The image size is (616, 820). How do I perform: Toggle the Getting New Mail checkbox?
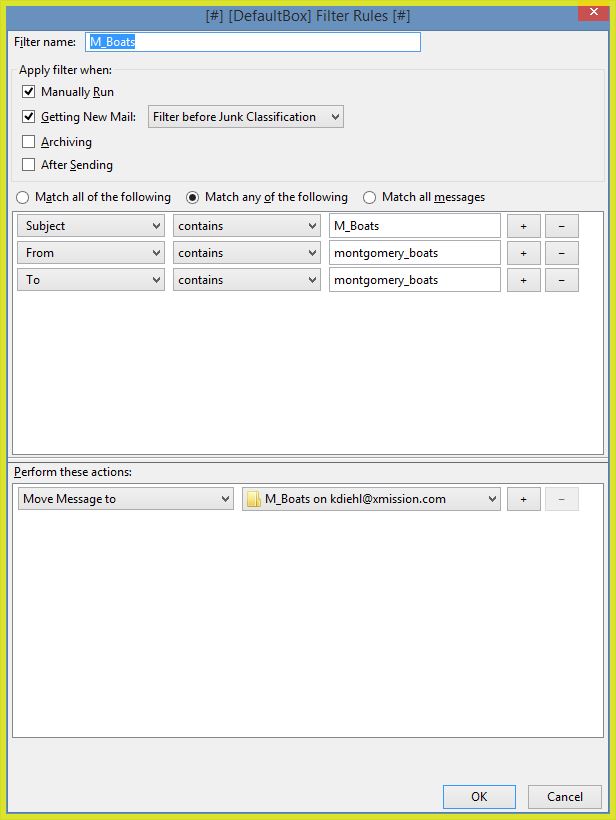click(29, 117)
